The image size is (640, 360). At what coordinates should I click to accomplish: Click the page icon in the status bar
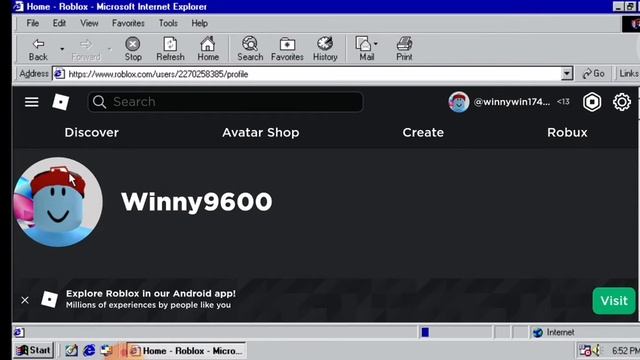[18, 332]
